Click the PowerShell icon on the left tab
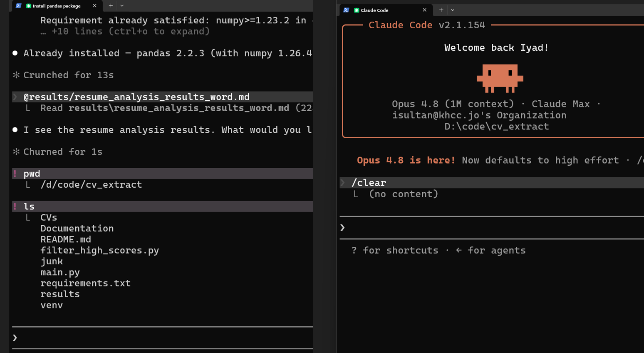The image size is (644, 353). click(x=19, y=6)
